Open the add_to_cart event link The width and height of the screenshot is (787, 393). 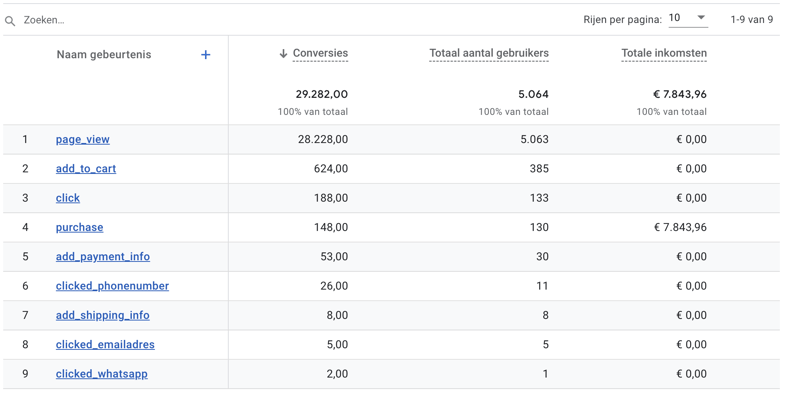click(86, 169)
